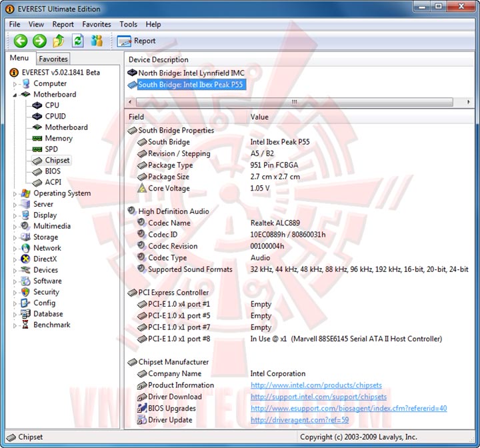Click the Database icon in the tree

pyautogui.click(x=25, y=314)
